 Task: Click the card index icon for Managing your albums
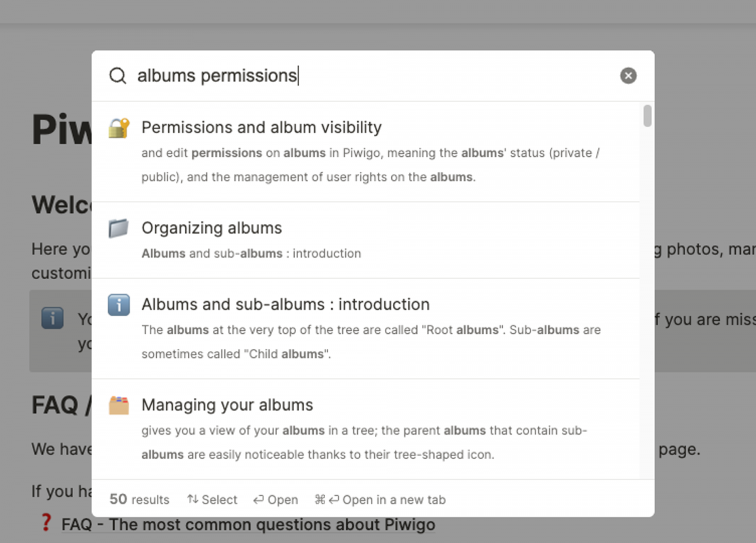[118, 405]
